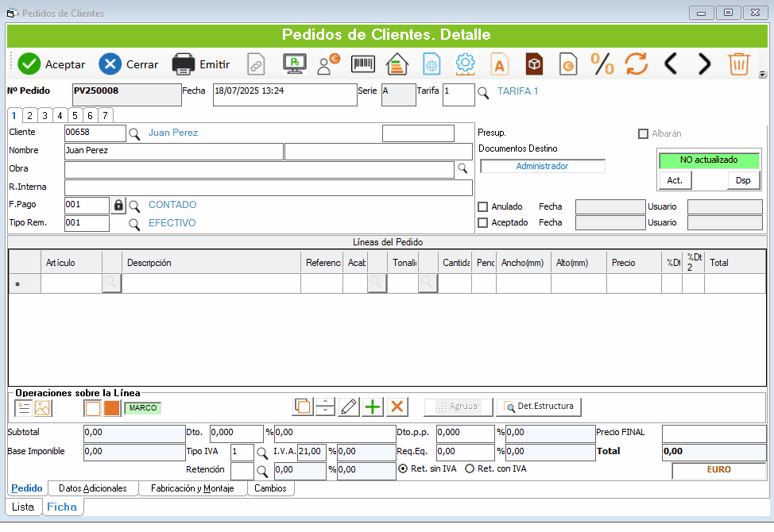
Task: Open the Cambios tab
Action: [270, 488]
